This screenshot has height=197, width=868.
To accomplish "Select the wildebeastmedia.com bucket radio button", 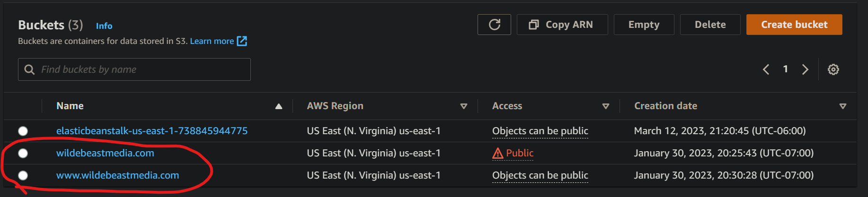I will (23, 153).
